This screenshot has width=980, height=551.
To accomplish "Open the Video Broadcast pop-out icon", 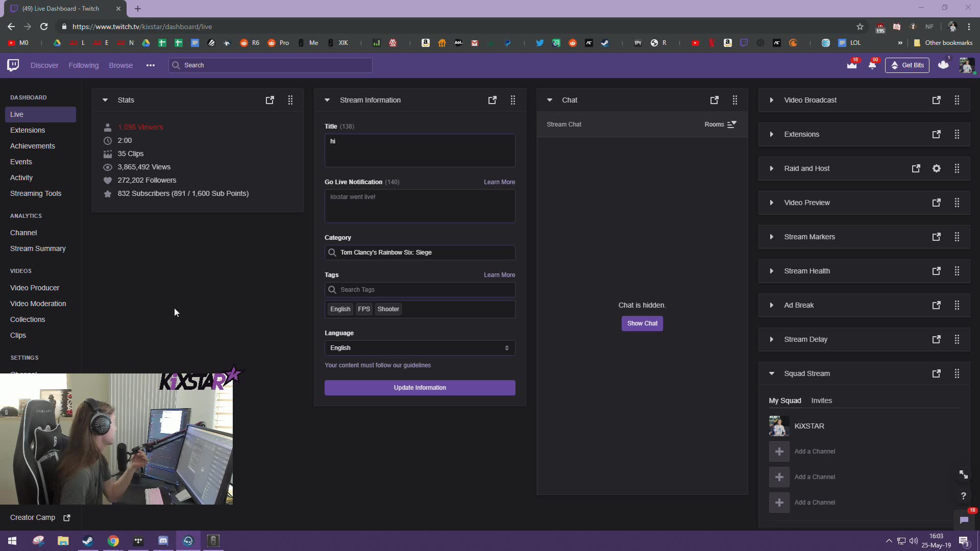I will [x=937, y=99].
